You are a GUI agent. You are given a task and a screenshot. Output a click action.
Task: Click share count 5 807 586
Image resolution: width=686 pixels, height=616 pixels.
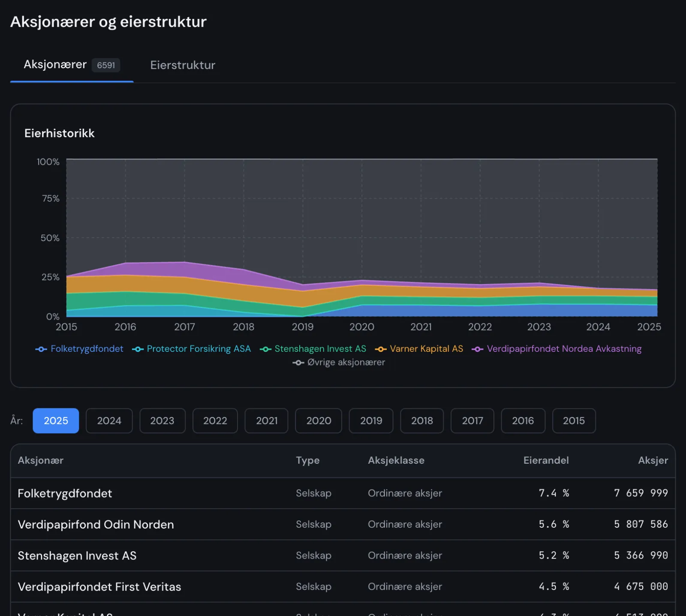point(641,524)
